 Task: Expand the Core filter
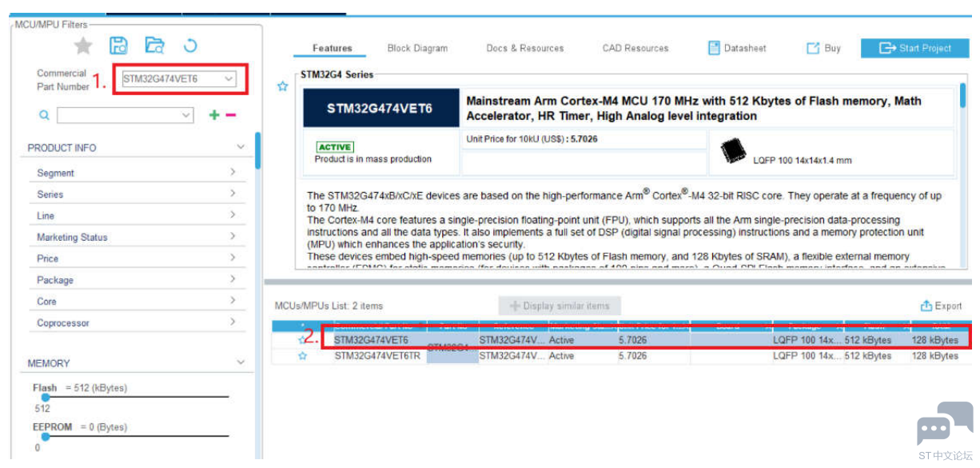point(233,301)
